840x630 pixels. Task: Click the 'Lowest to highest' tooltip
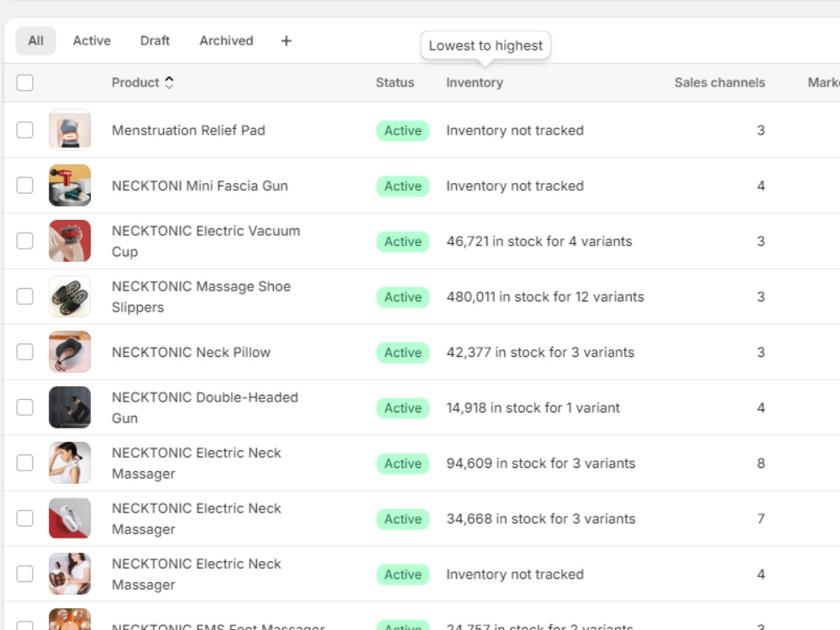tap(486, 45)
